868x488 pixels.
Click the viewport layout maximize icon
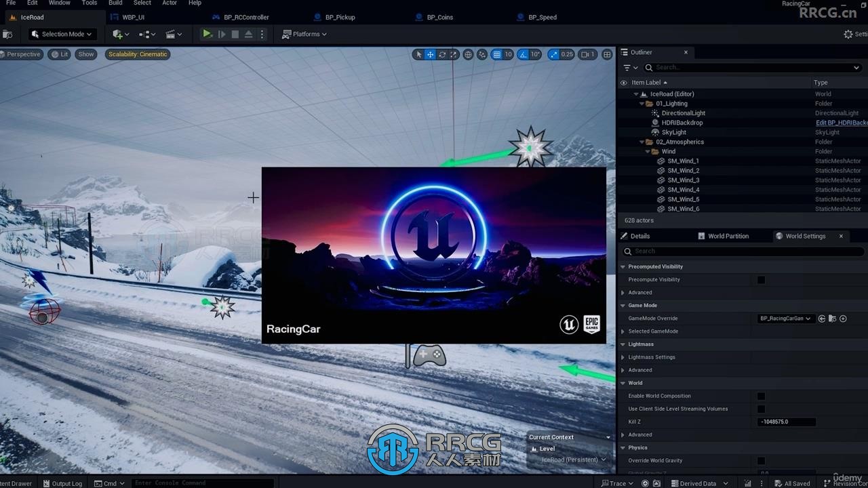point(607,54)
